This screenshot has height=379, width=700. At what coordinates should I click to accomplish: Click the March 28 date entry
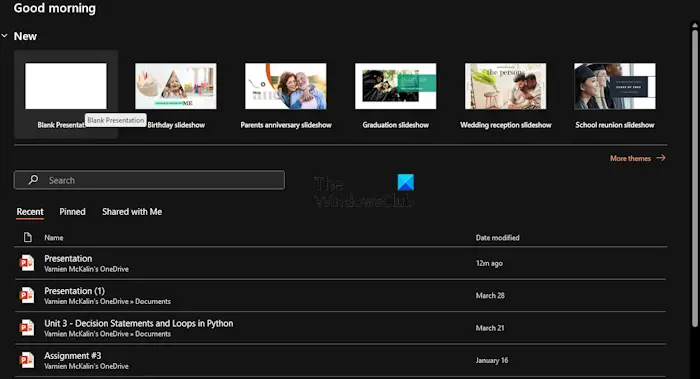[490, 296]
